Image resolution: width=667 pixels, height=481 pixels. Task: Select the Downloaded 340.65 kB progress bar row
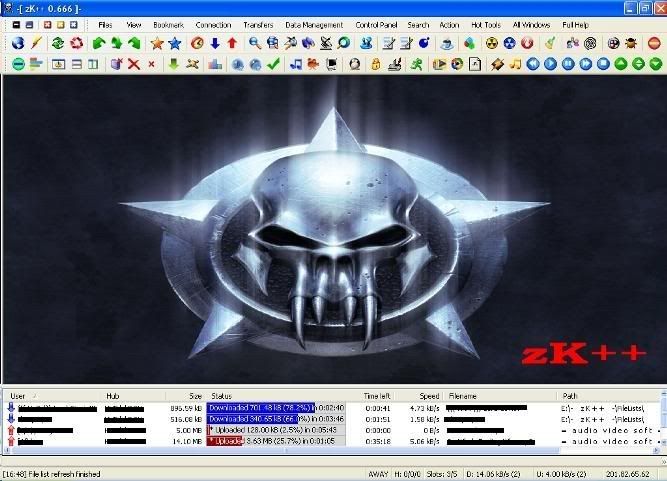[x=276, y=419]
